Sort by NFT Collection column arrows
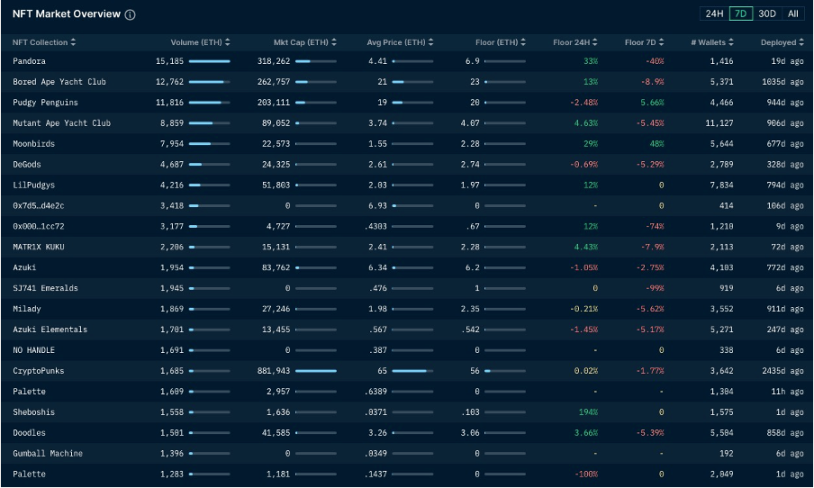 point(73,43)
